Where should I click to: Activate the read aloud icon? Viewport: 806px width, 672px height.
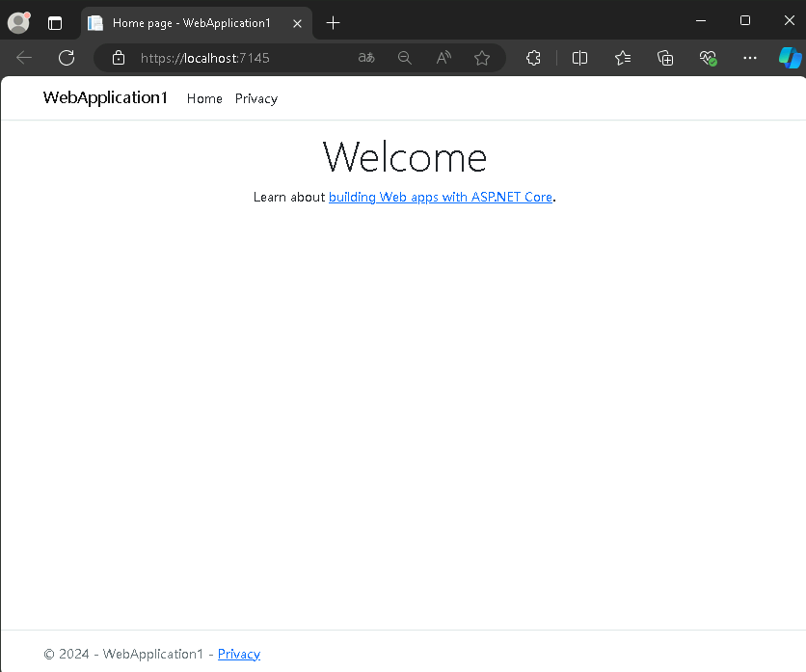click(x=443, y=58)
